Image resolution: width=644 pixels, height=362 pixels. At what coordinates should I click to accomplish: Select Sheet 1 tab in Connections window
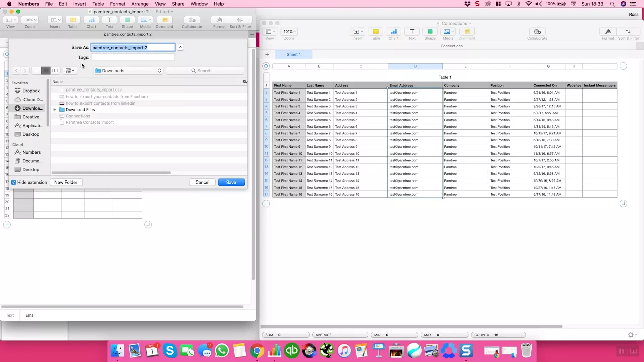294,54
